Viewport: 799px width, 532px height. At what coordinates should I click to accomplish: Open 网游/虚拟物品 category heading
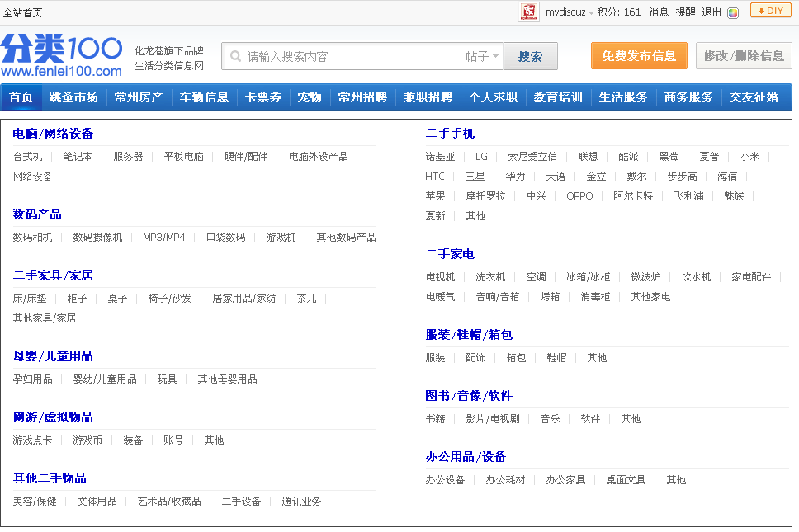[x=53, y=417]
